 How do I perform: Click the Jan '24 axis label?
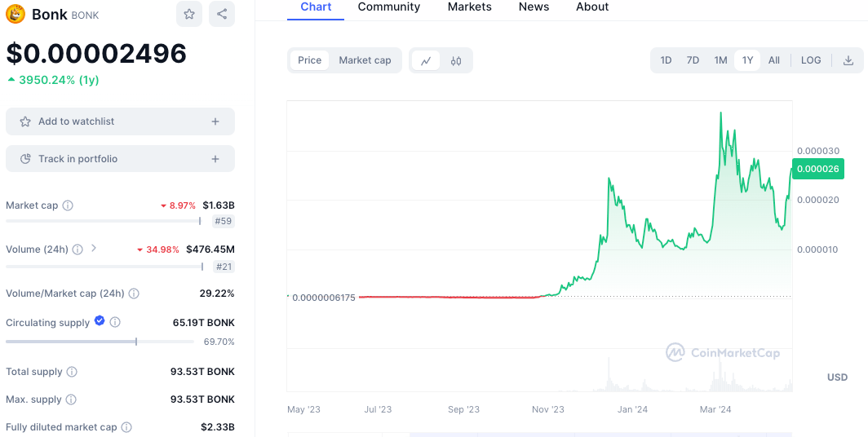[633, 409]
